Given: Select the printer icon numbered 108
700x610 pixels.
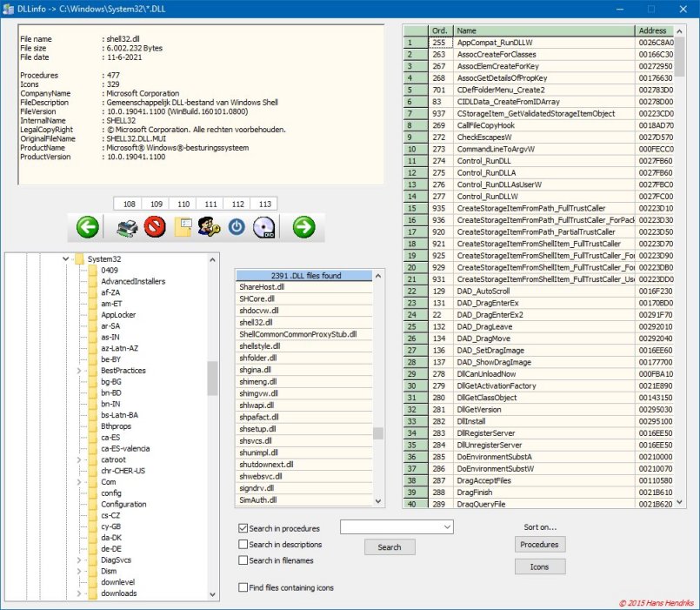Looking at the screenshot, I should (x=127, y=227).
